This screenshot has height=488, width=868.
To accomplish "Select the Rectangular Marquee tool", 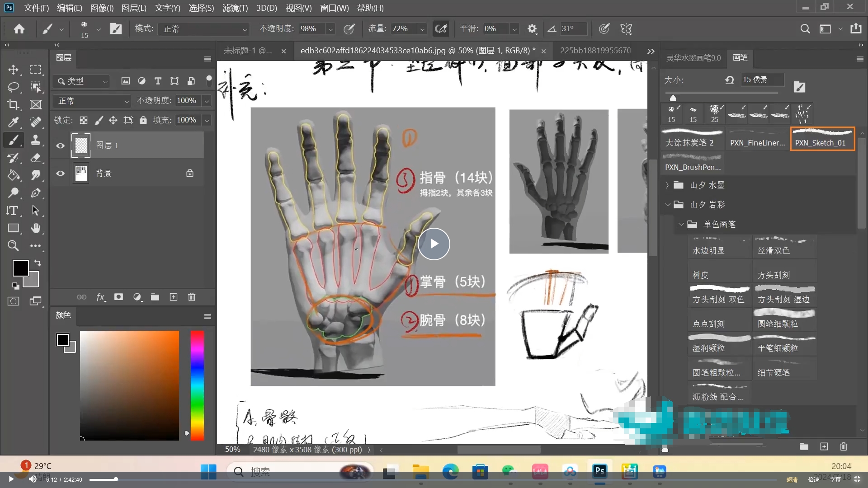I will pyautogui.click(x=36, y=70).
